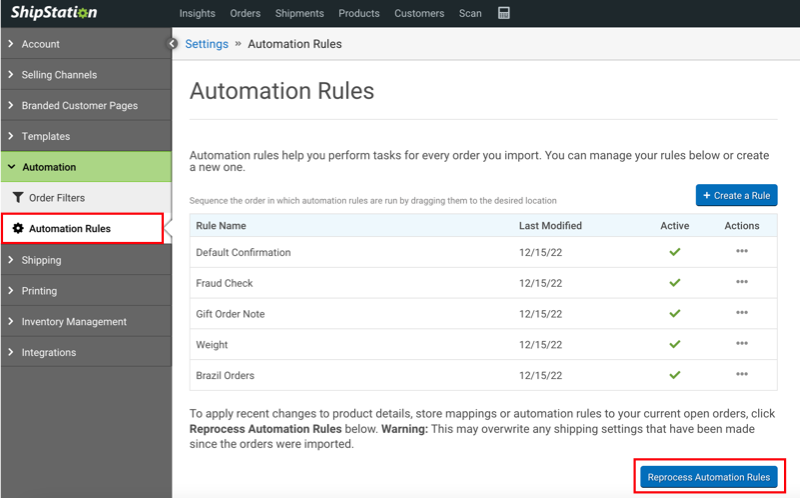
Task: Open the Products tab
Action: [x=359, y=13]
